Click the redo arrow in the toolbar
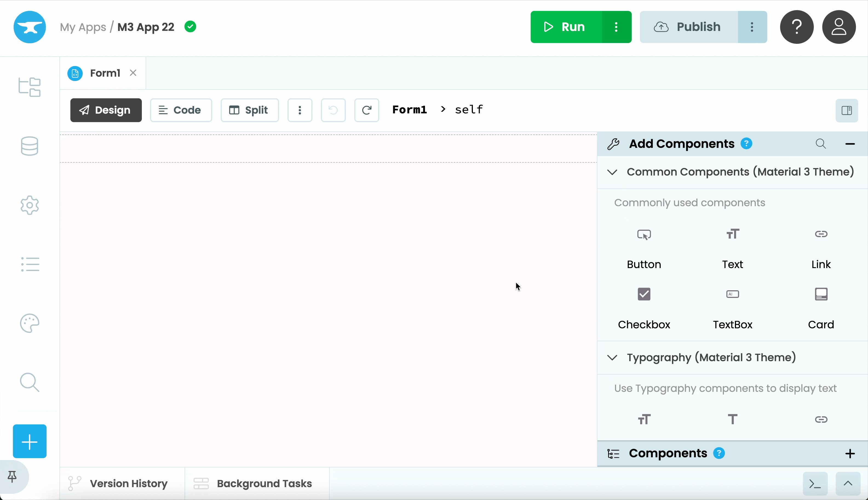This screenshot has width=868, height=500. [366, 110]
